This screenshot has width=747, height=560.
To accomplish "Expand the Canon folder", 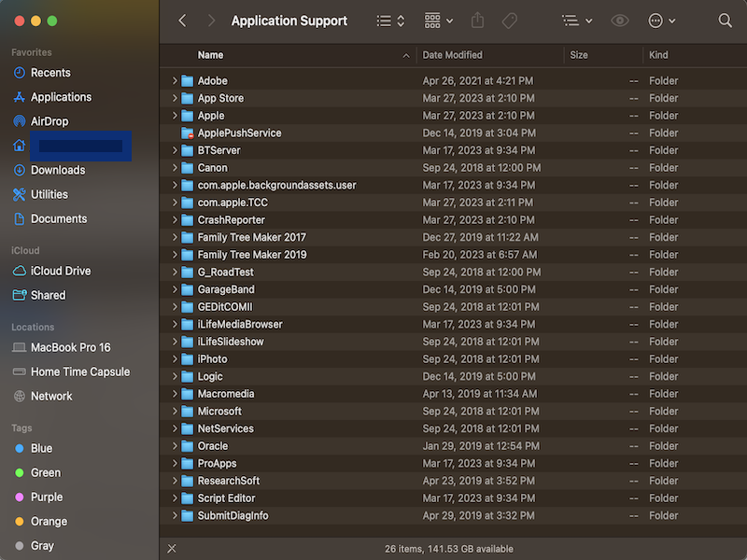I will [175, 168].
